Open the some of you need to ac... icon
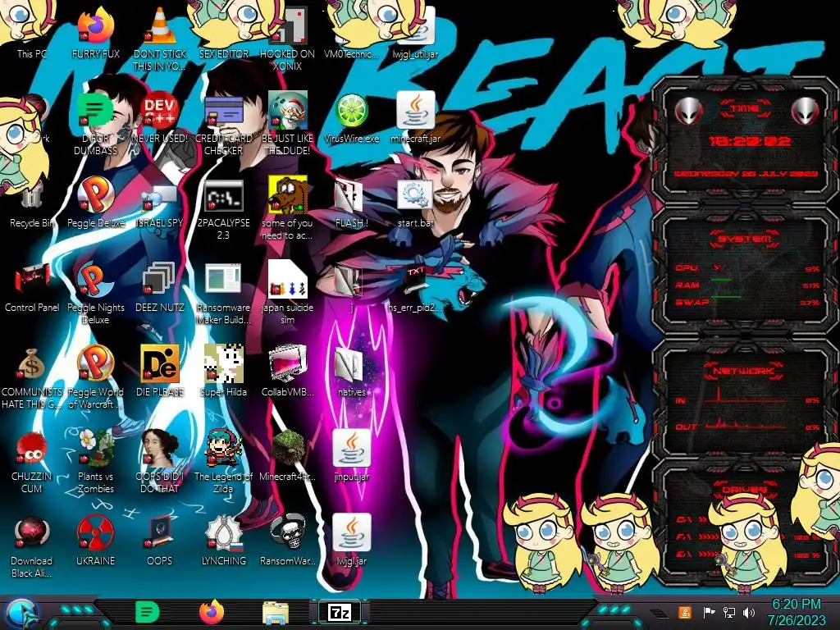840x630 pixels. tap(288, 209)
